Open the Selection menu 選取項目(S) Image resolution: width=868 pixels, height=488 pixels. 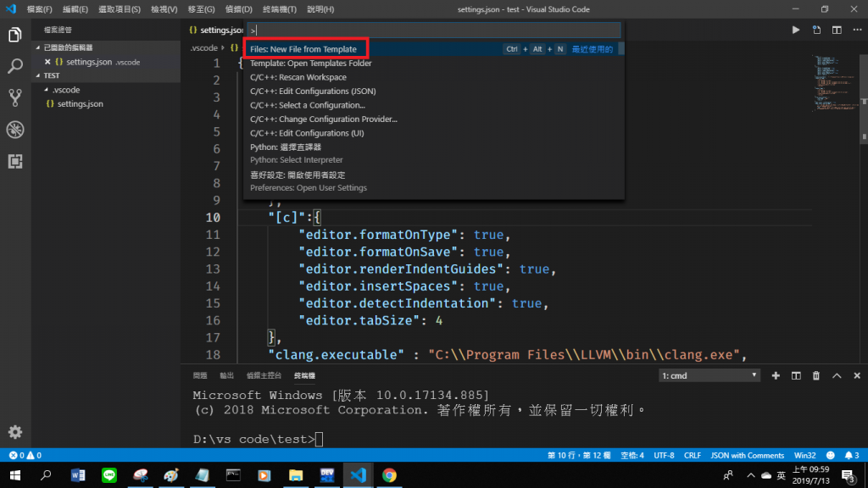point(119,9)
